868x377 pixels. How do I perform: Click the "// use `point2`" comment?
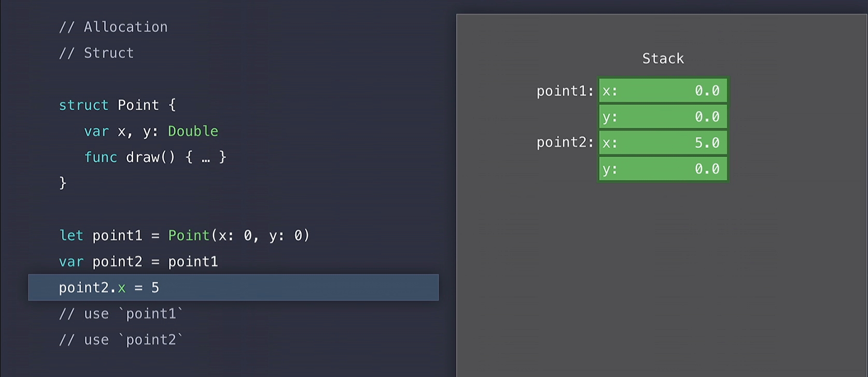pos(121,340)
